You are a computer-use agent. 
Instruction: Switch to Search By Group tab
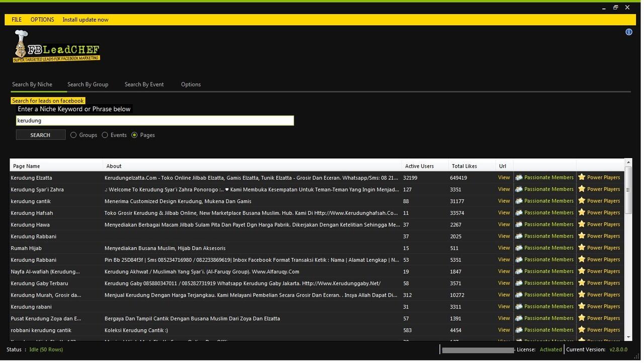coord(88,84)
